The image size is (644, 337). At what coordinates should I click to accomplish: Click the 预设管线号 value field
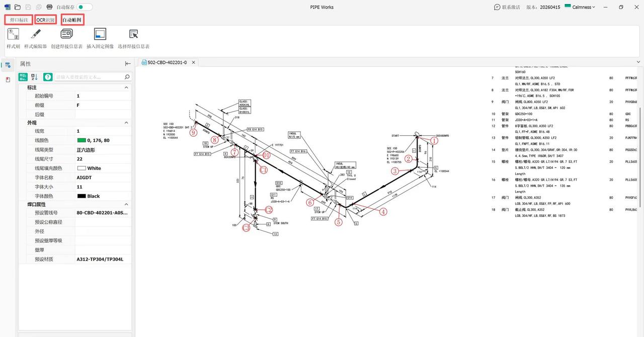coord(103,213)
